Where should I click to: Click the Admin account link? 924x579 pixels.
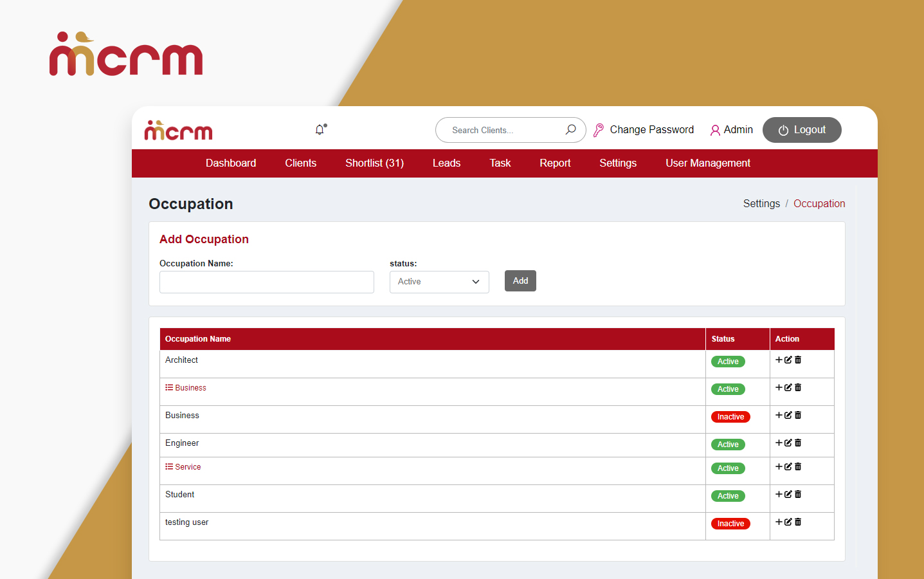pyautogui.click(x=738, y=130)
